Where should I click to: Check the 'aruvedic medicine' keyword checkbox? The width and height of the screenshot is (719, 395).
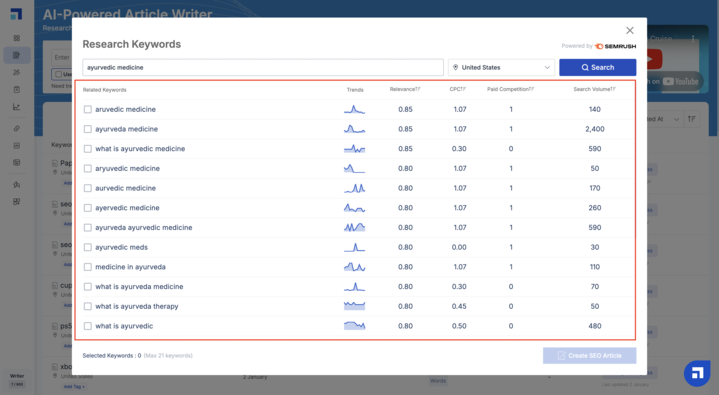click(x=88, y=109)
